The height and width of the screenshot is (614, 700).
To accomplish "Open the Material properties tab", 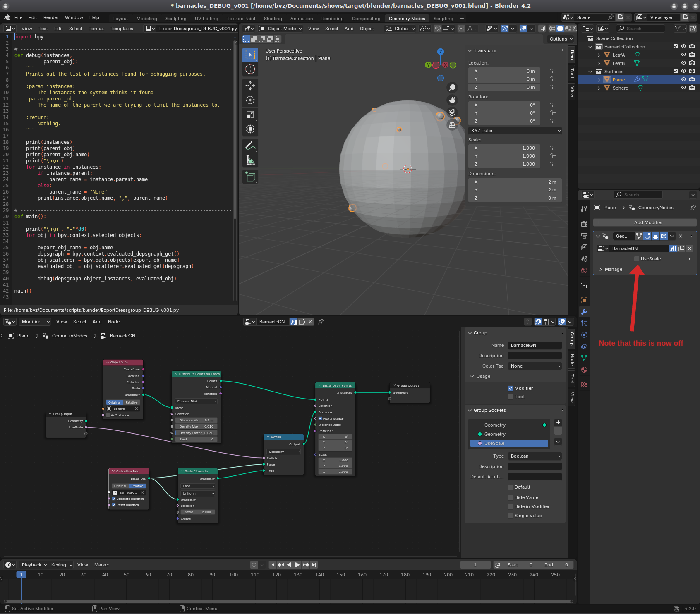I will tap(584, 370).
